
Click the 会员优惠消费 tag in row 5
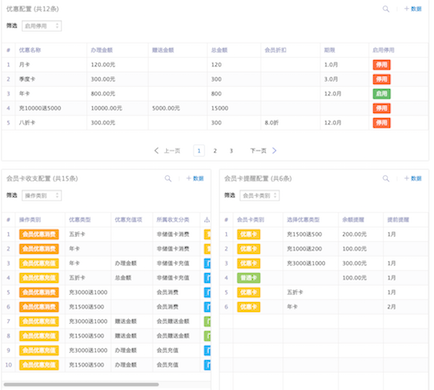39,292
